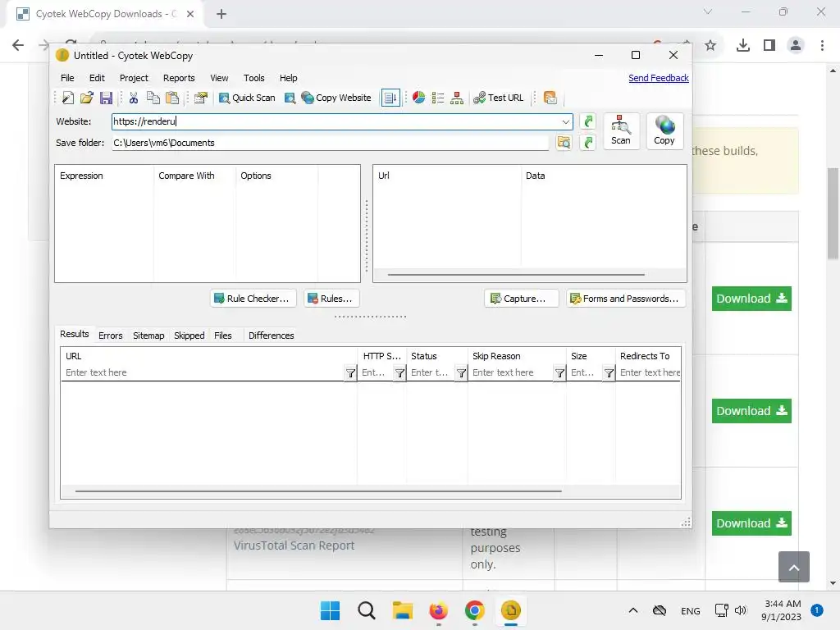
Task: Switch to the Results tab
Action: tap(75, 334)
